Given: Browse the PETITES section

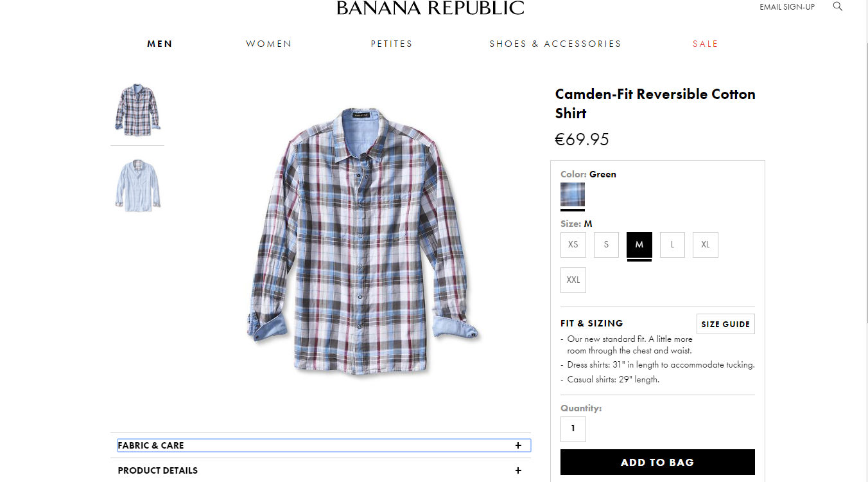Looking at the screenshot, I should click(392, 44).
